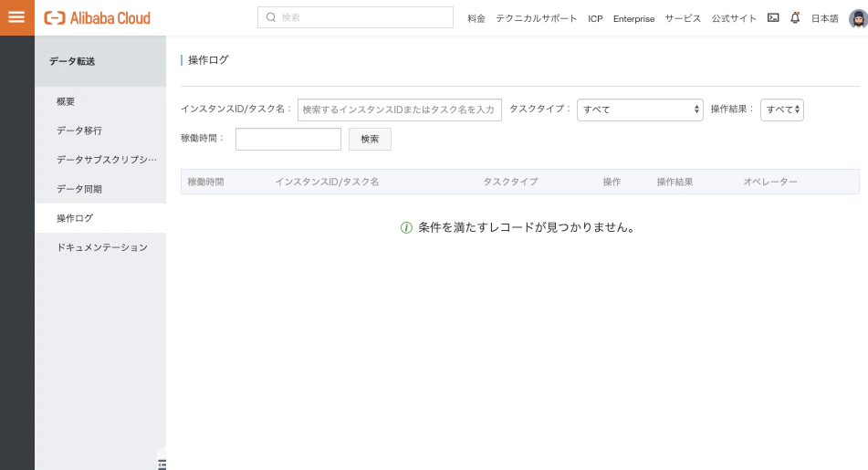This screenshot has height=470, width=868.
Task: Open サービス menu
Action: coord(683,19)
